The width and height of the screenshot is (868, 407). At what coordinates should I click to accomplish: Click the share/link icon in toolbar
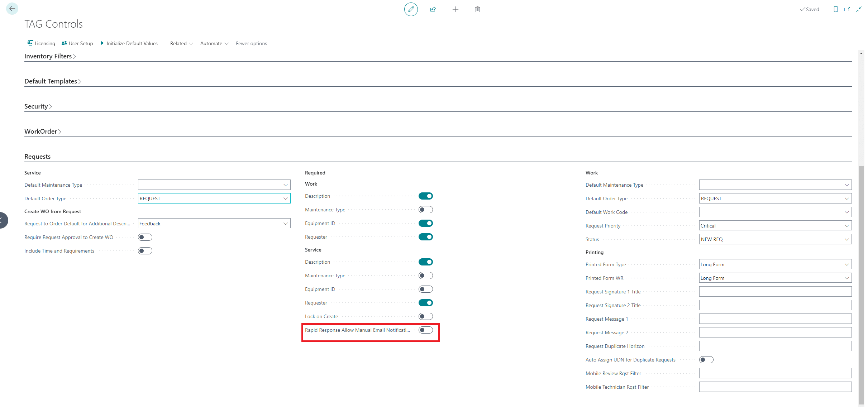(433, 9)
